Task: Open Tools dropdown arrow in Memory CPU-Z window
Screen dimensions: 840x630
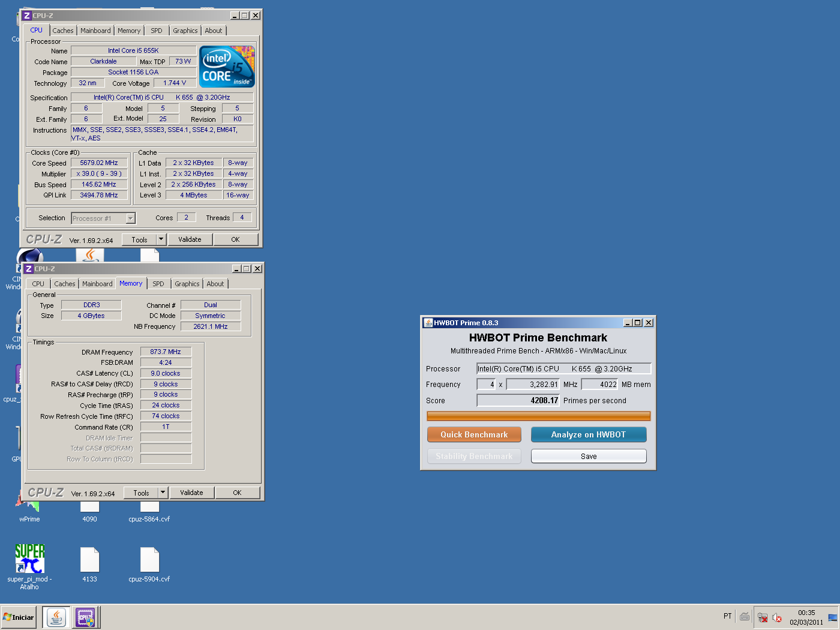Action: point(163,493)
